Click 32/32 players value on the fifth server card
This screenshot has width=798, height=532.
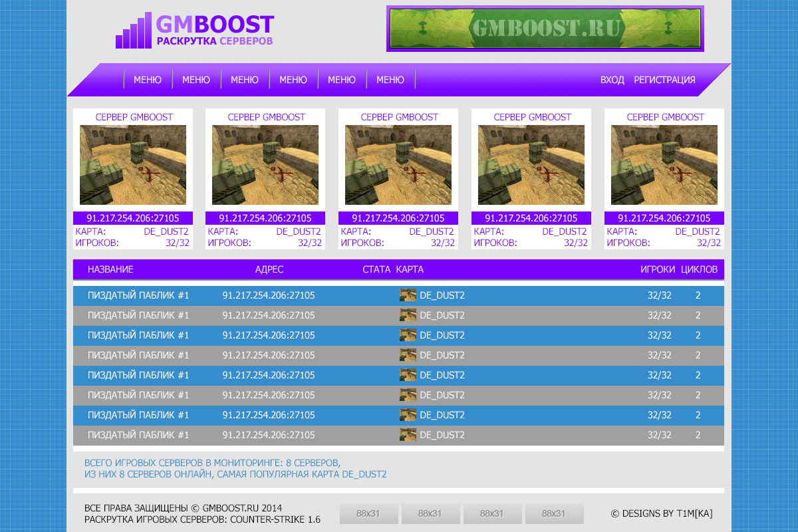pyautogui.click(x=709, y=243)
